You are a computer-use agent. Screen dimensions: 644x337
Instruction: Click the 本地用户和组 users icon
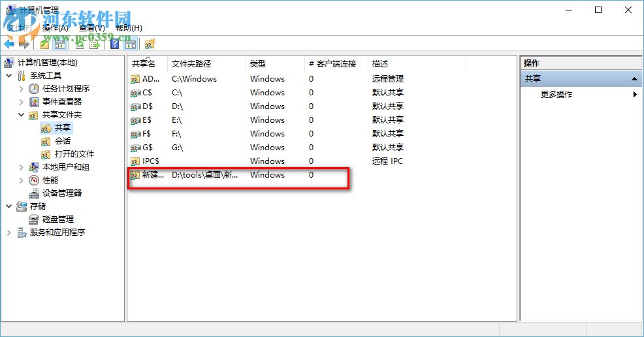(x=34, y=167)
